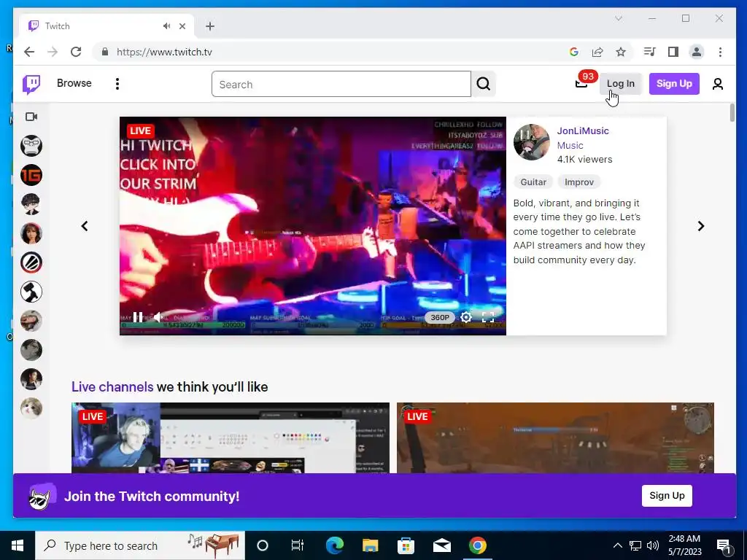Viewport: 747px width, 560px height.
Task: Show hidden system tray icons
Action: point(617,545)
